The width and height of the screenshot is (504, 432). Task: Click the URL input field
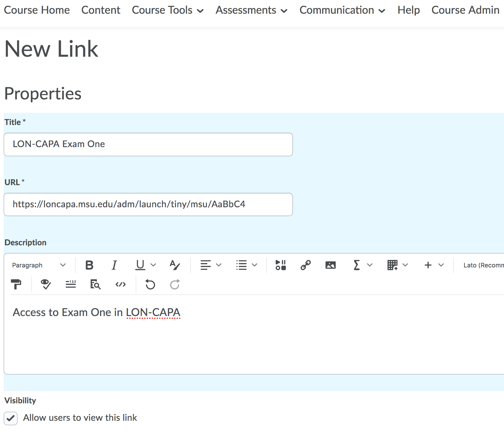148,204
